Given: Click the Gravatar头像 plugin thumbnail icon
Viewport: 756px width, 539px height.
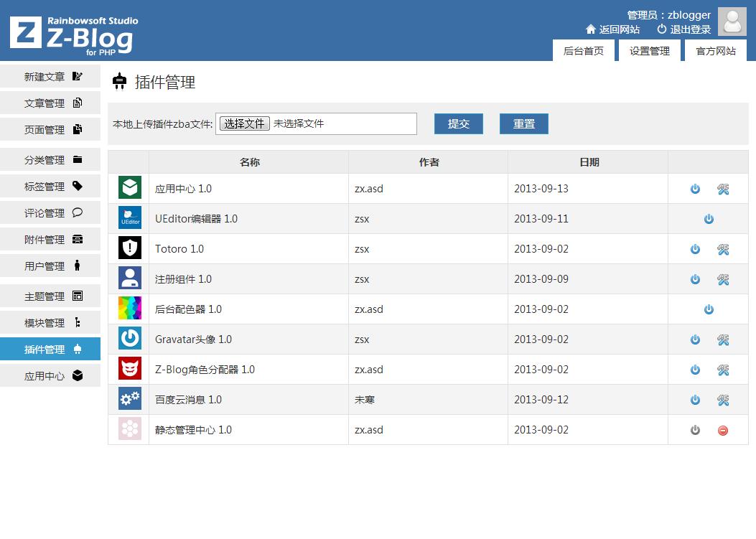Looking at the screenshot, I should 129,339.
